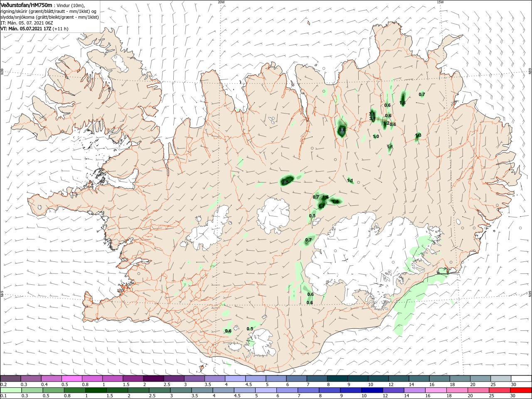
Task: Click the 15W longitude label
Action: click(440, 2)
